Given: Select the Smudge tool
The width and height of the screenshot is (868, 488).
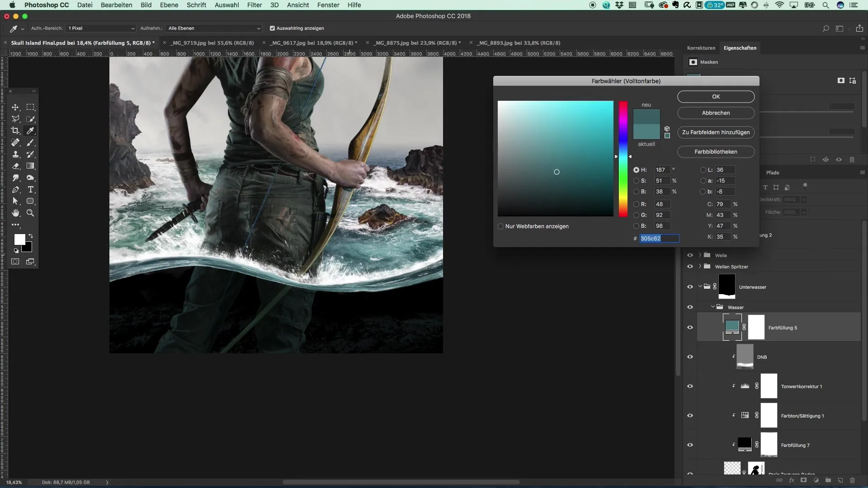Looking at the screenshot, I should (15, 178).
